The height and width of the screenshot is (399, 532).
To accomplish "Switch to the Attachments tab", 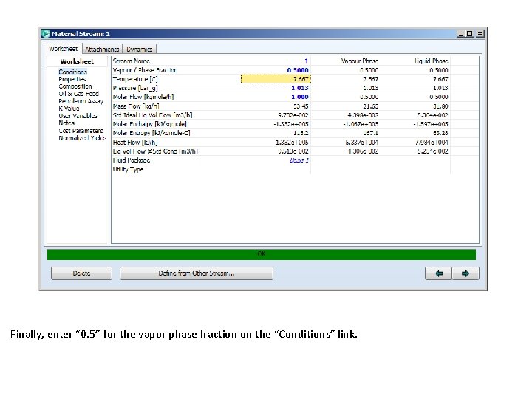I will (x=102, y=50).
